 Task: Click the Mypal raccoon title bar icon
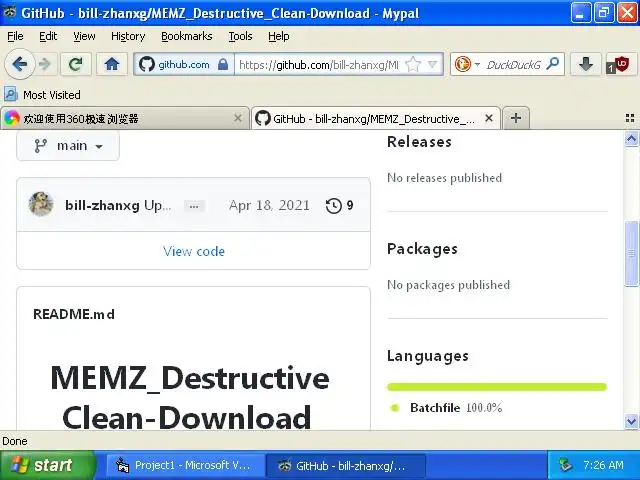click(10, 13)
